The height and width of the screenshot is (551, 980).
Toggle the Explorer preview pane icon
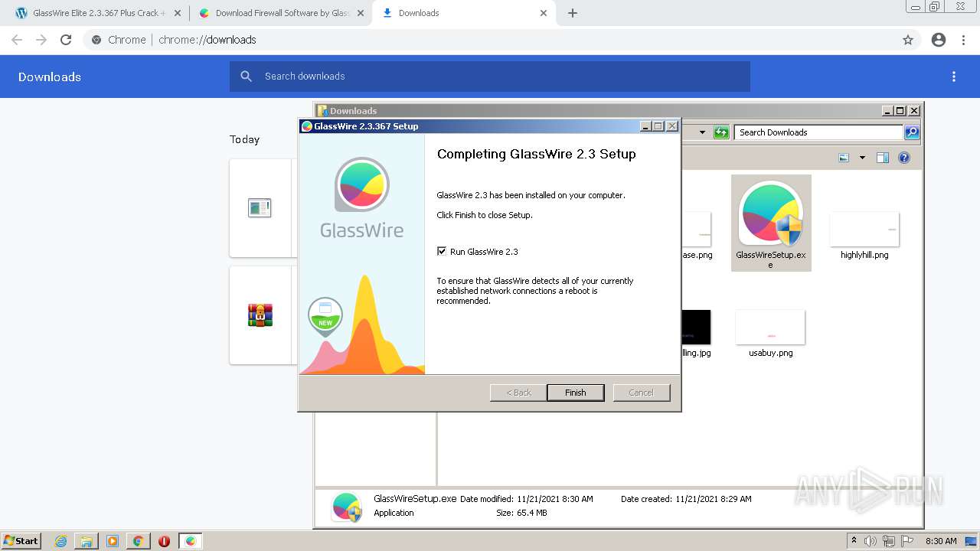[x=883, y=158]
